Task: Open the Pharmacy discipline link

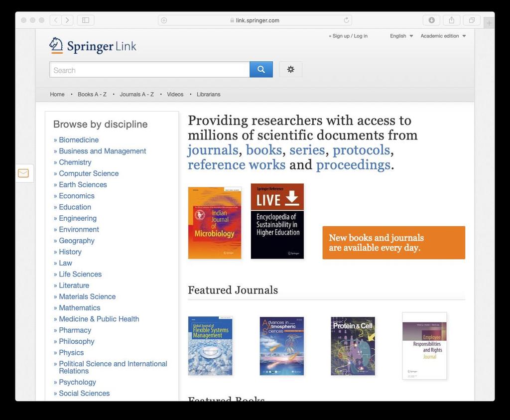Action: (75, 330)
